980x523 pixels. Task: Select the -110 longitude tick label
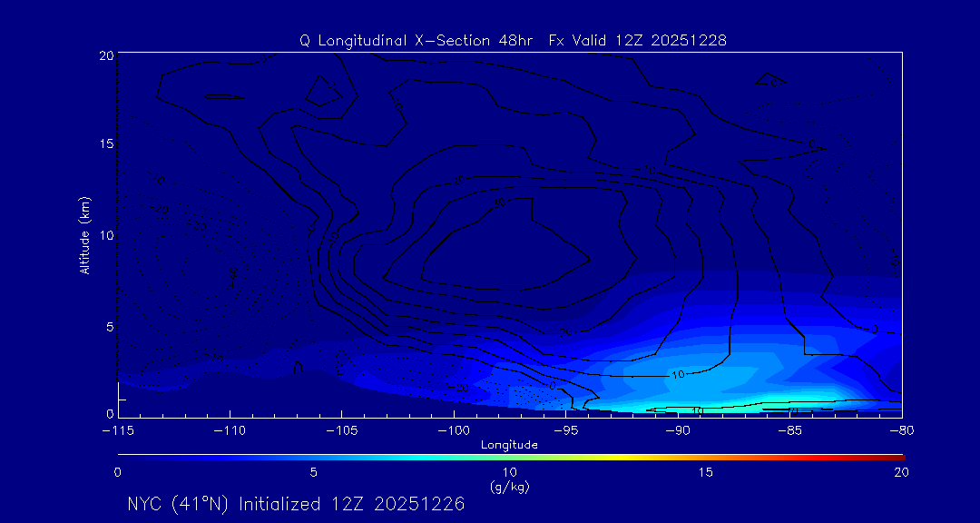point(230,431)
